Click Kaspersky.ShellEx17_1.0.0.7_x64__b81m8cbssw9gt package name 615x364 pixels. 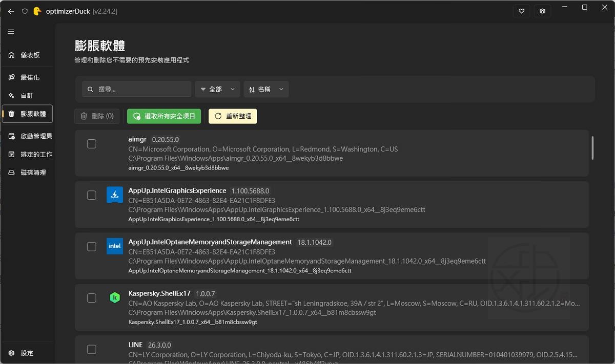point(193,322)
